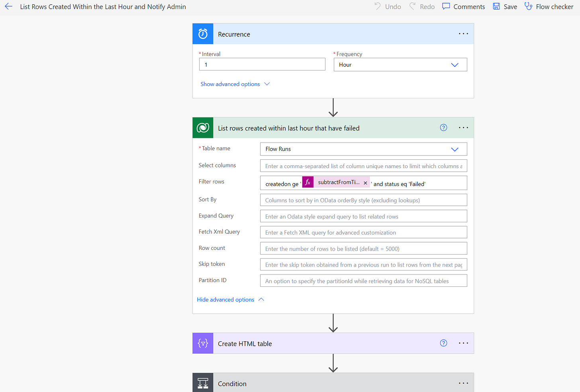Open help for List rows action
This screenshot has height=392, width=580.
(443, 127)
